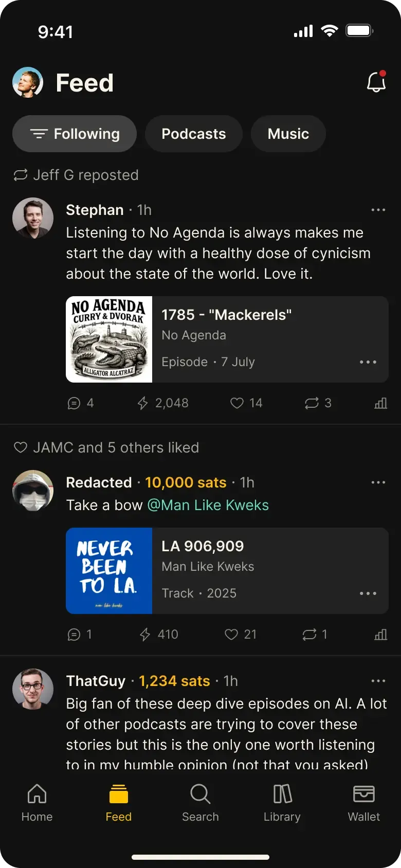Go to the Library tab
The width and height of the screenshot is (401, 868).
(282, 803)
